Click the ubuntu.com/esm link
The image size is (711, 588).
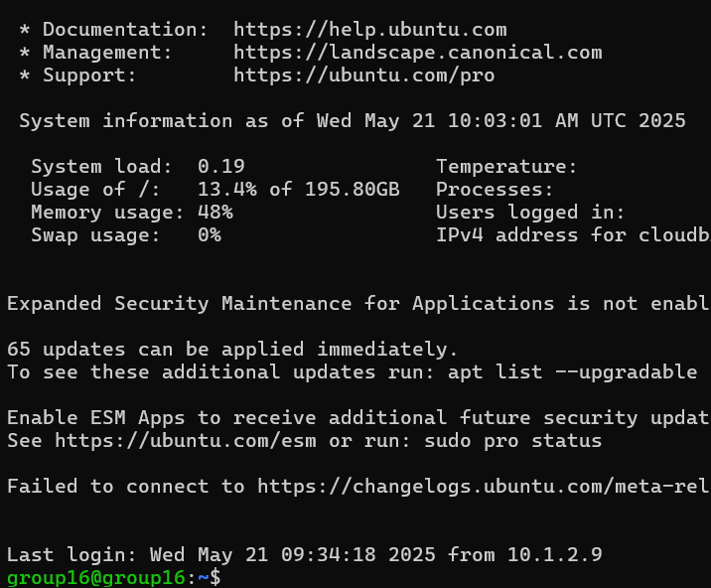click(186, 441)
